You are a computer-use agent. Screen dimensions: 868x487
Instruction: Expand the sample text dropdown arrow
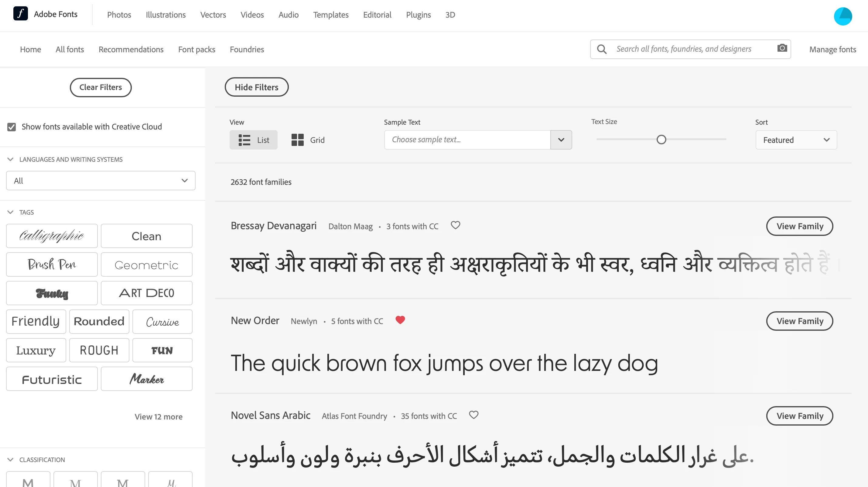561,140
